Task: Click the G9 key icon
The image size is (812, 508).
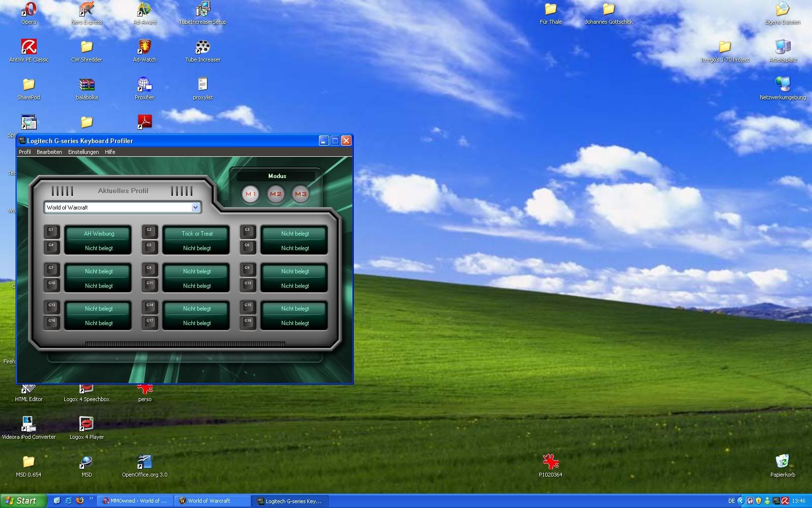Action: tap(248, 269)
